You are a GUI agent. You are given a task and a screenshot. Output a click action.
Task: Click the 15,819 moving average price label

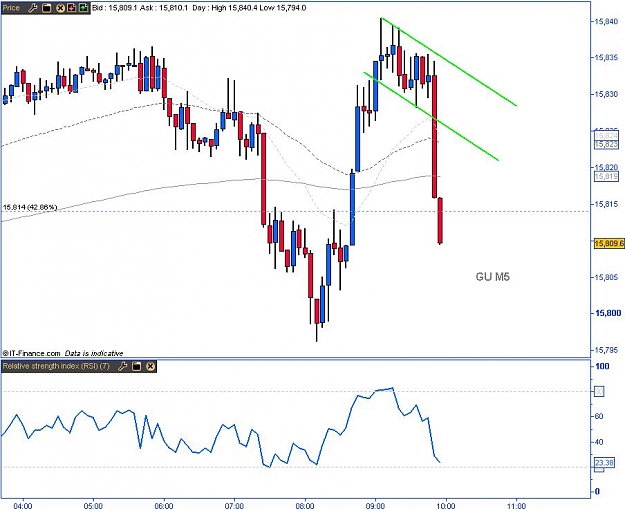(606, 176)
